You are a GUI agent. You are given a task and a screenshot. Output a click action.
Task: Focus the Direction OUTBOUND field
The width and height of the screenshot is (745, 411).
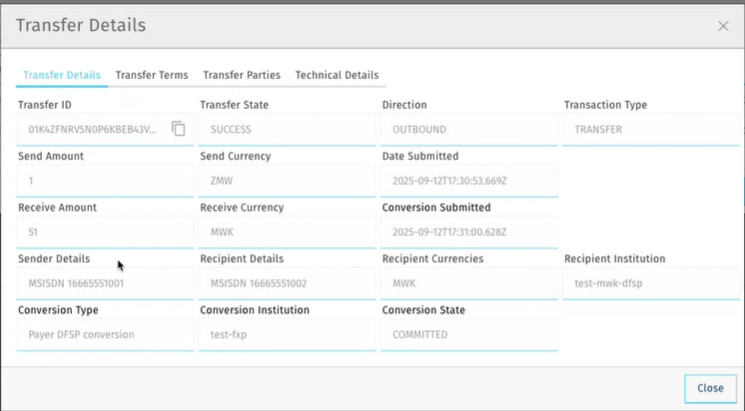click(467, 129)
